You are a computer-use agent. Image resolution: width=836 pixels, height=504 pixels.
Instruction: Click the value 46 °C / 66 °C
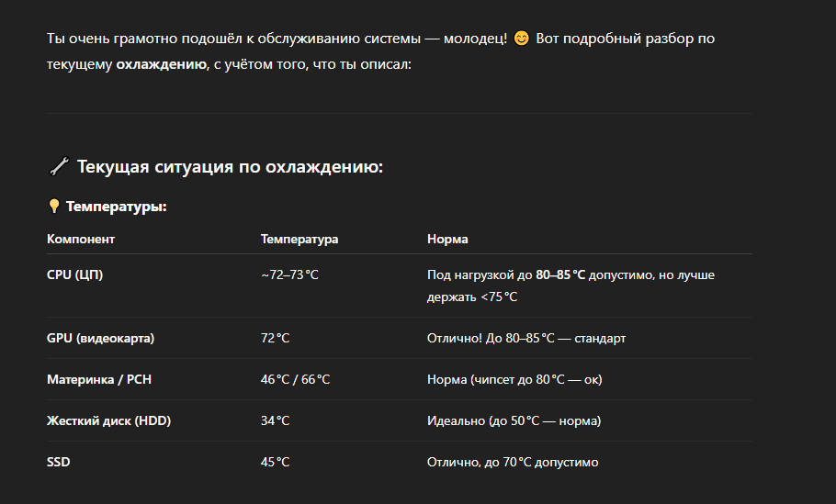coord(296,379)
